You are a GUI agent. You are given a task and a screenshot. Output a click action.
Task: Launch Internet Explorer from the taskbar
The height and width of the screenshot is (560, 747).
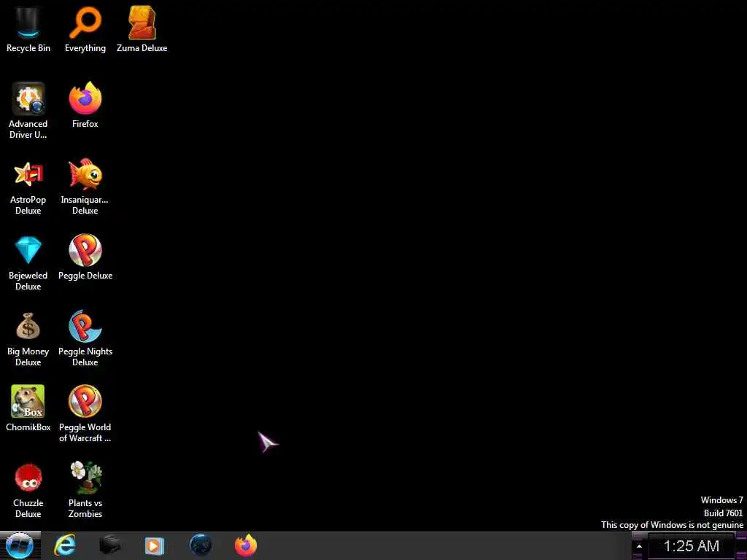point(65,545)
